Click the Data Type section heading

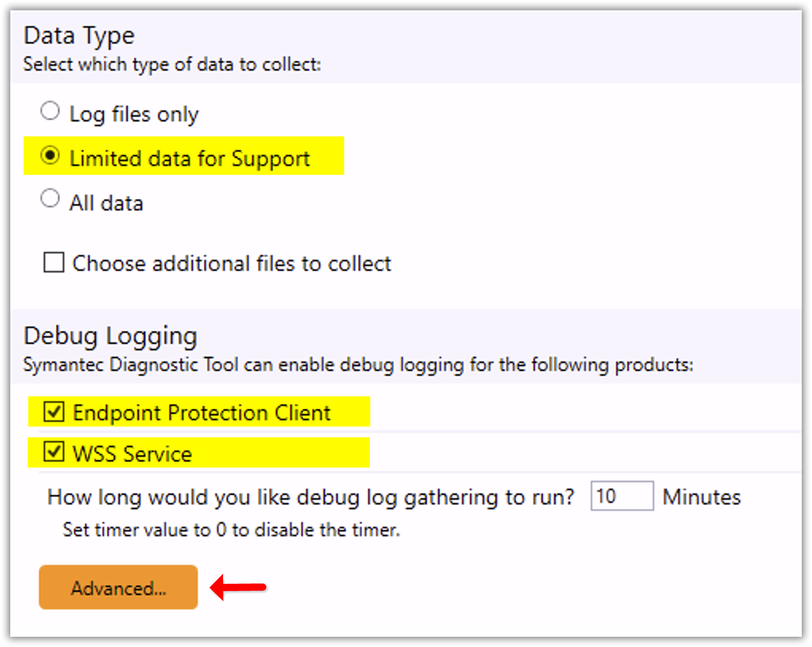coord(79,36)
